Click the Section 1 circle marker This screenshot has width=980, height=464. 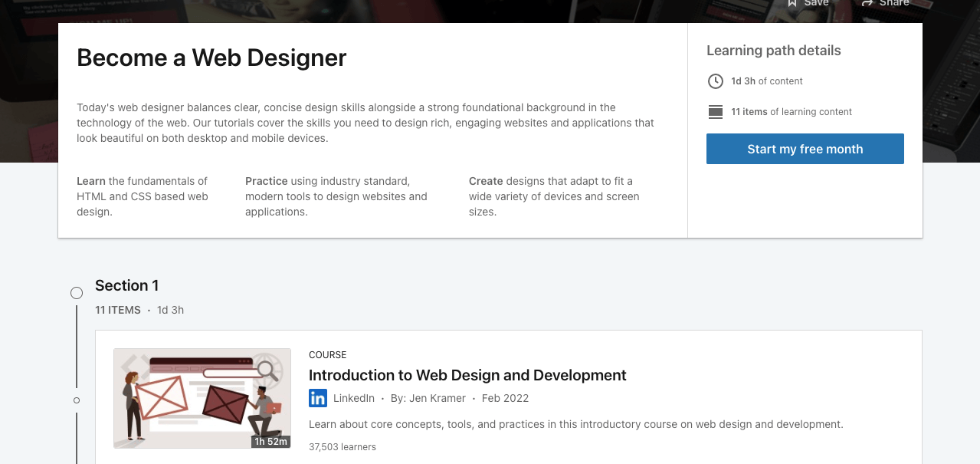pyautogui.click(x=77, y=293)
